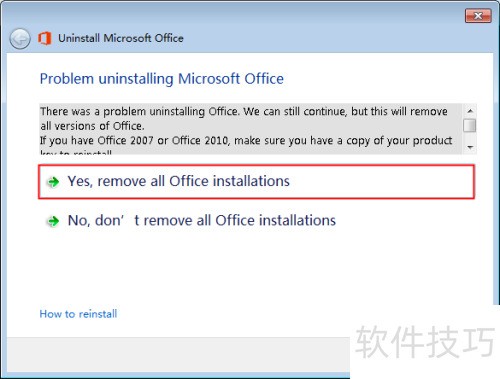Click the description scrollbar up arrow
This screenshot has height=379, width=500.
tap(470, 111)
